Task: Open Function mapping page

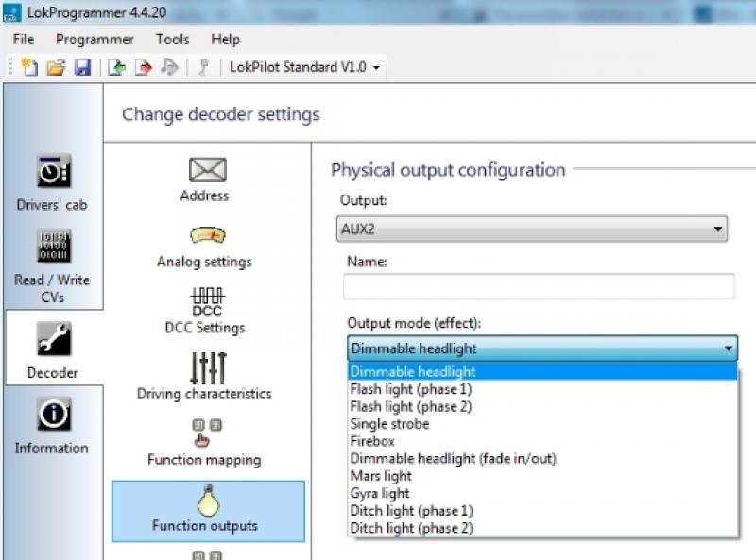Action: tap(205, 442)
